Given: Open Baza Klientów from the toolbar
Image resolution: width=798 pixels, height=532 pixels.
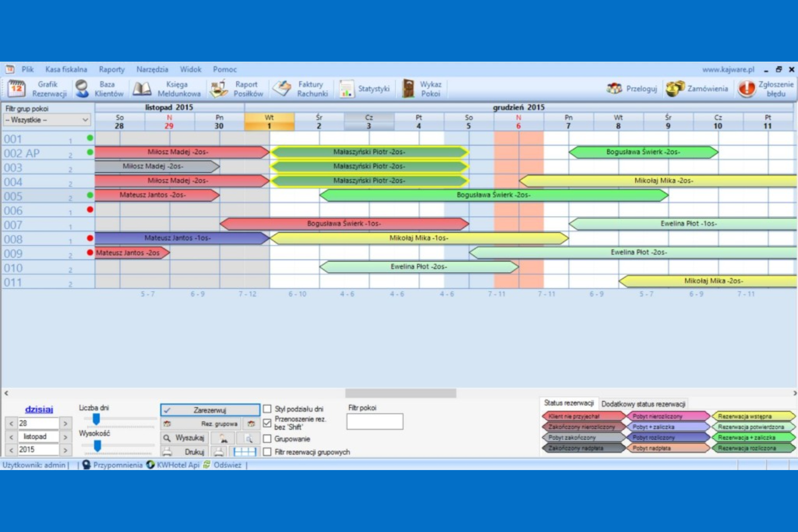Looking at the screenshot, I should coord(102,88).
